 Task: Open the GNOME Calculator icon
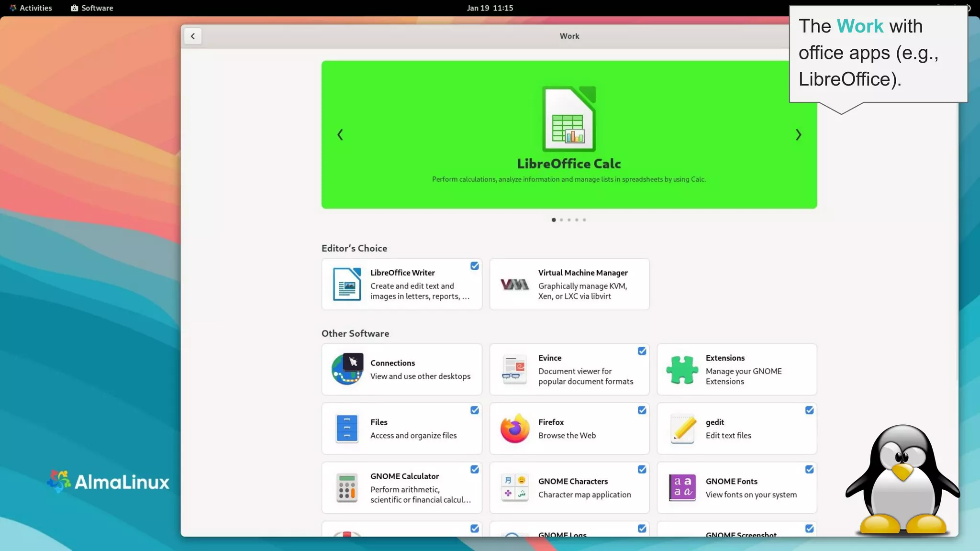pos(347,488)
